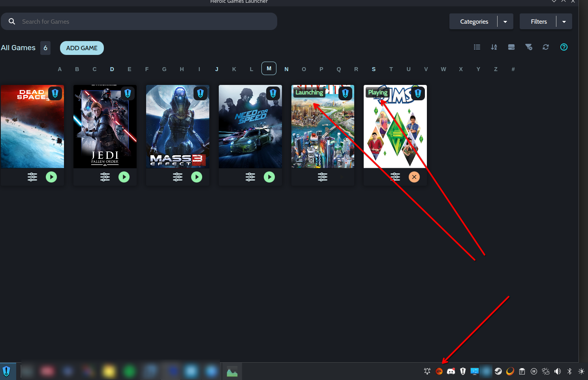Click the Add Game button

coord(82,48)
